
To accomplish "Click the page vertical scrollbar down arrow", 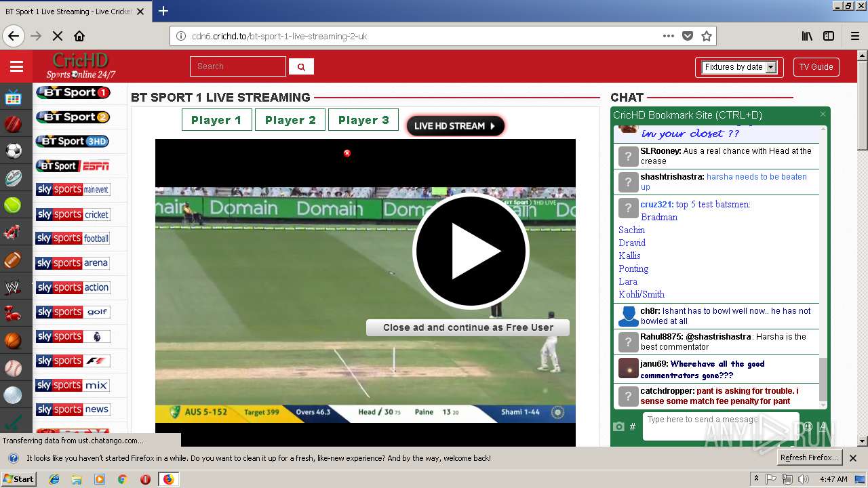I will click(863, 441).
